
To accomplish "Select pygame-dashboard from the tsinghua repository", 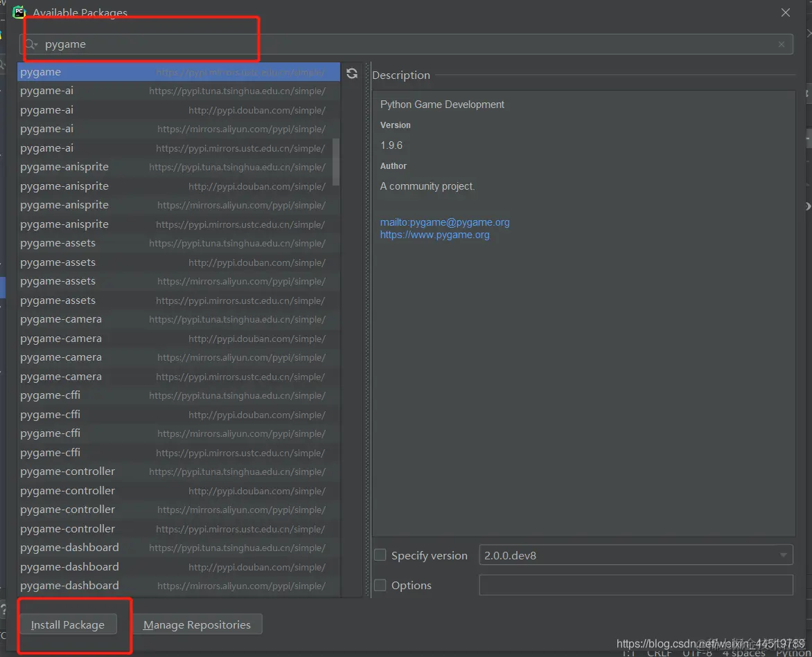I will point(179,548).
